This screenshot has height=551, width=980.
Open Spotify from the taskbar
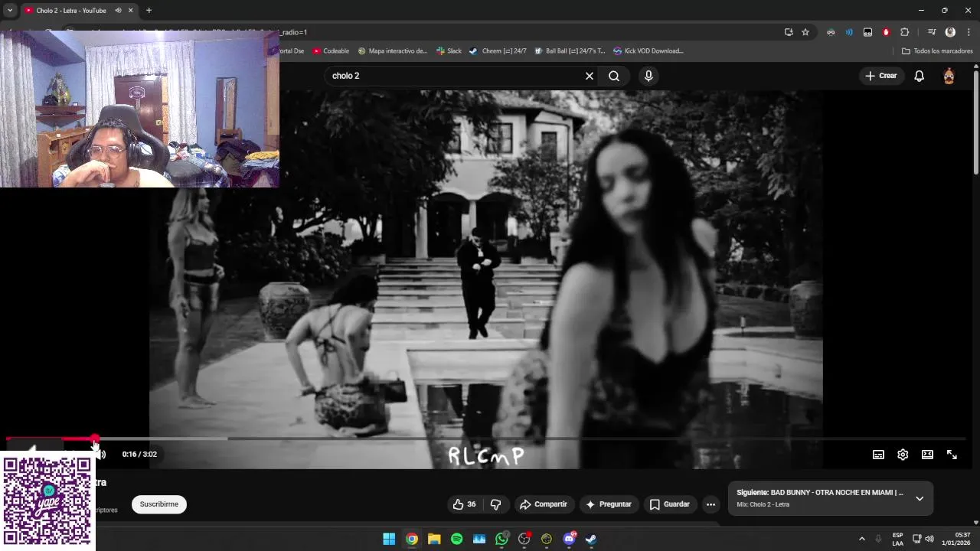click(x=456, y=539)
